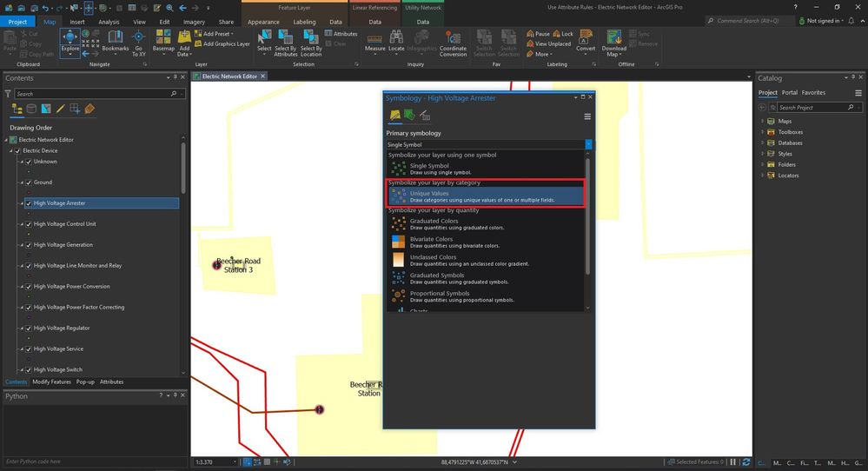The height and width of the screenshot is (471, 868).
Task: List contents by drawing order
Action: pyautogui.click(x=17, y=109)
